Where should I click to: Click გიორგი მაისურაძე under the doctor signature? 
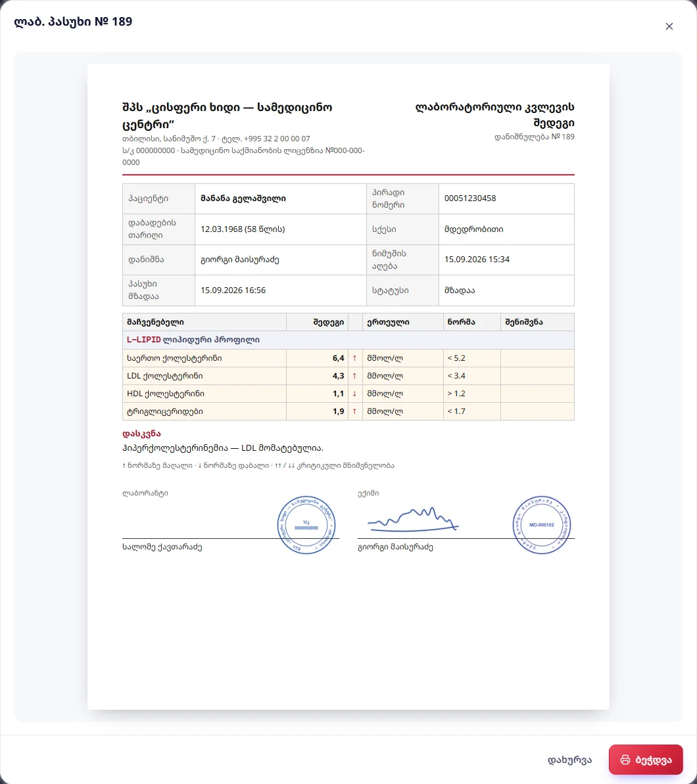pos(395,547)
